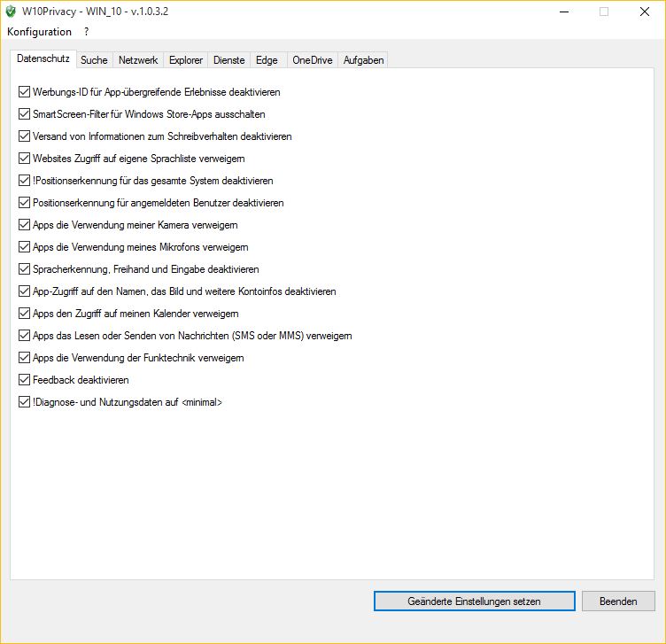Open the Konfiguration menu
Viewport: 666px width, 644px height.
click(x=39, y=32)
